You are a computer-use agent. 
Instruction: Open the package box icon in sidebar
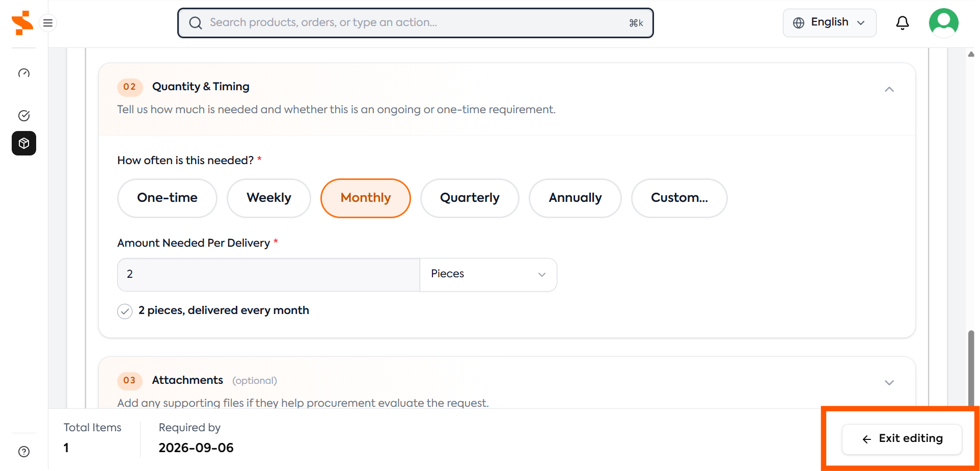[x=24, y=143]
